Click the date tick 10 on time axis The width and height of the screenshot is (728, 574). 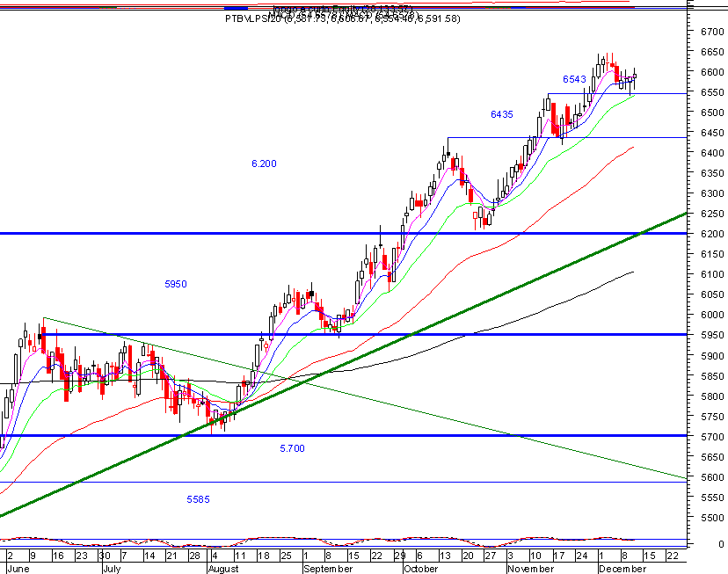[535, 556]
